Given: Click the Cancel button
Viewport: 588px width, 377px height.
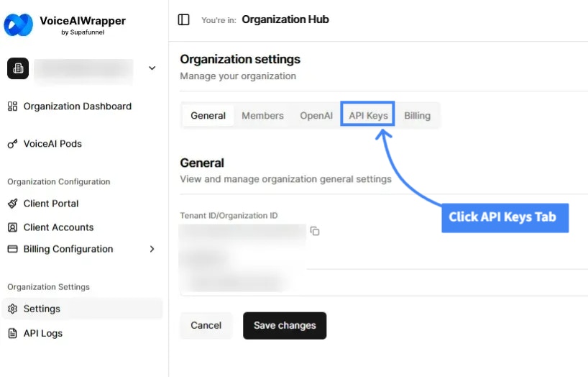Looking at the screenshot, I should [206, 325].
